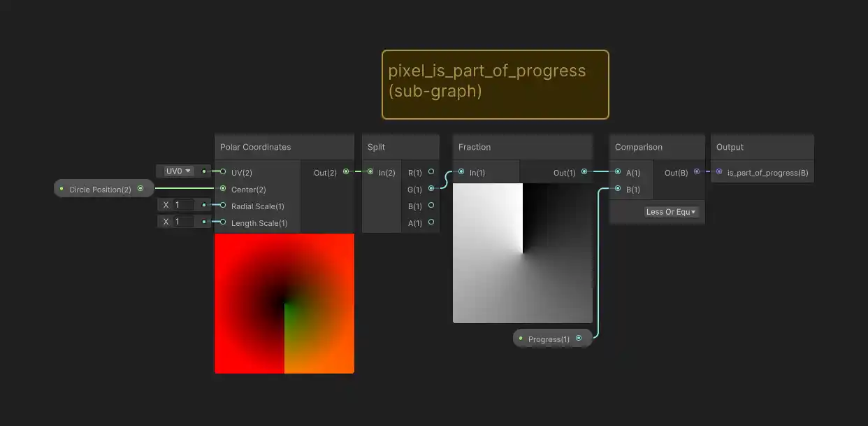Select the Polar Coordinates node title

[256, 147]
